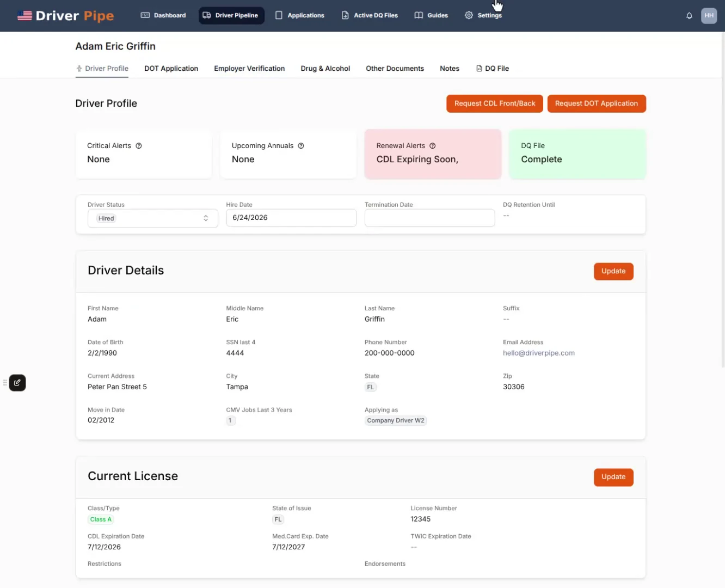Update the Current License section

point(613,477)
